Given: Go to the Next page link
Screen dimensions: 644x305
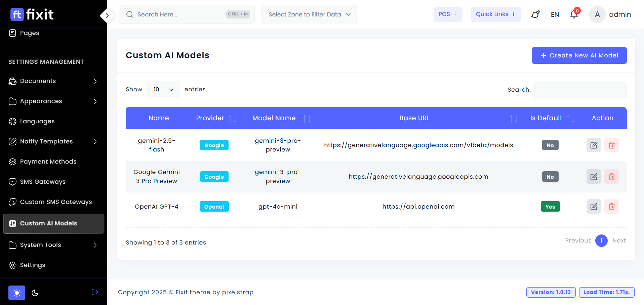Looking at the screenshot, I should pos(619,241).
